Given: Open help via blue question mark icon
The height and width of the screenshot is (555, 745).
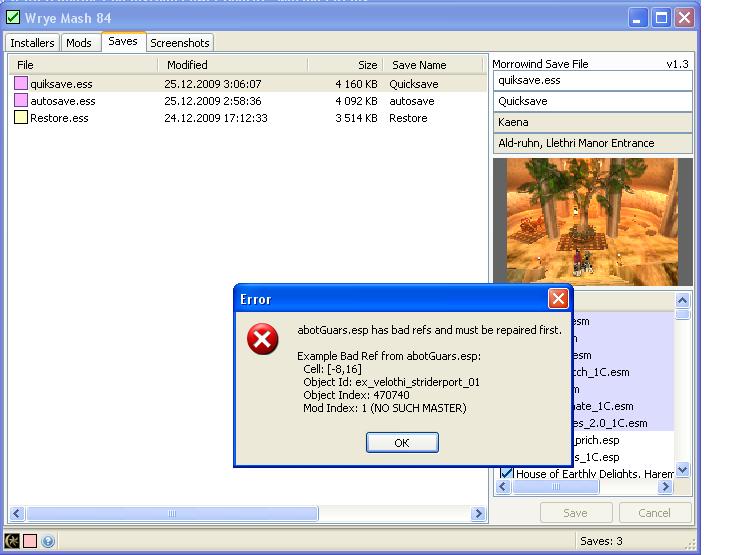Looking at the screenshot, I should [48, 541].
